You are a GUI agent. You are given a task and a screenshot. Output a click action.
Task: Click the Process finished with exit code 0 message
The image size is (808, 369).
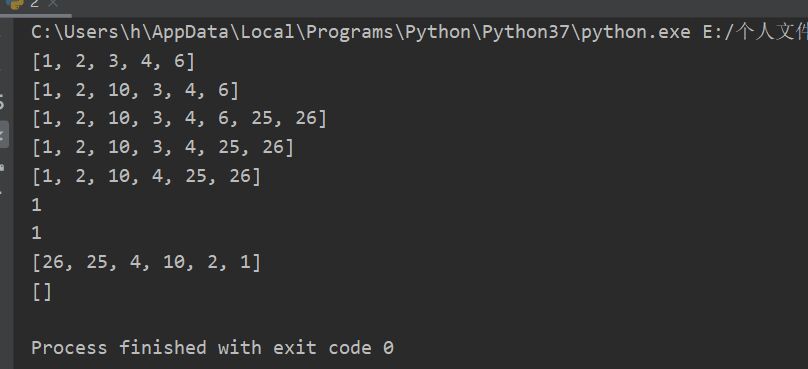tap(212, 347)
